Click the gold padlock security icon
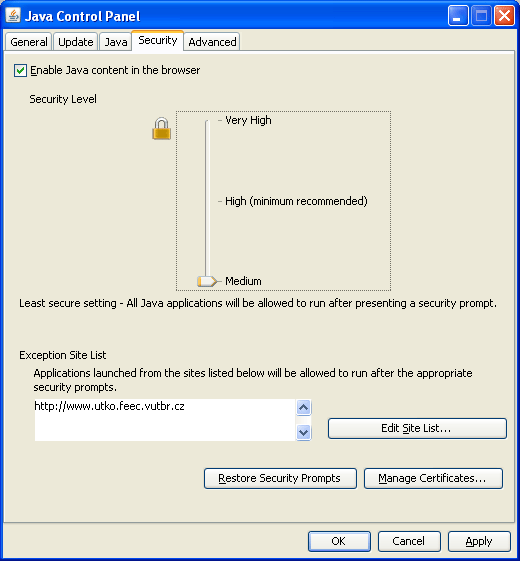Screen dimensions: 520x561 point(161,128)
